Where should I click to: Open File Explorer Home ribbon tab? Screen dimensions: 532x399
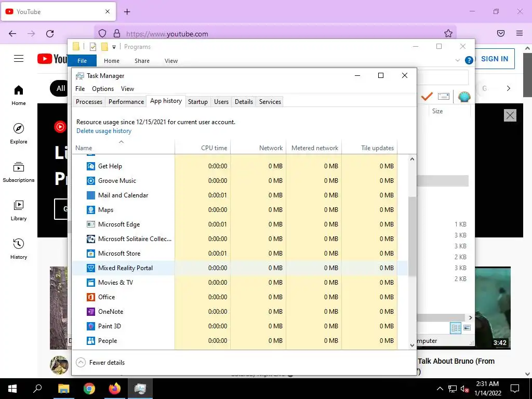112,61
